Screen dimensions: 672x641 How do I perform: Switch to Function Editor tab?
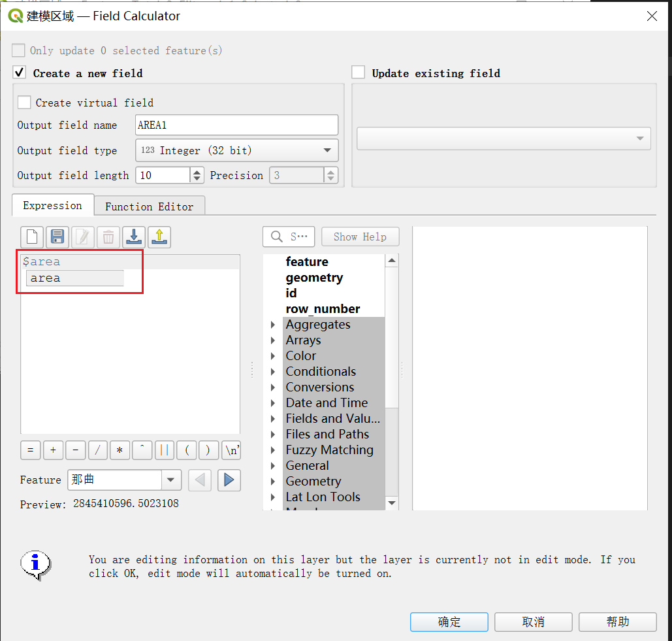149,206
